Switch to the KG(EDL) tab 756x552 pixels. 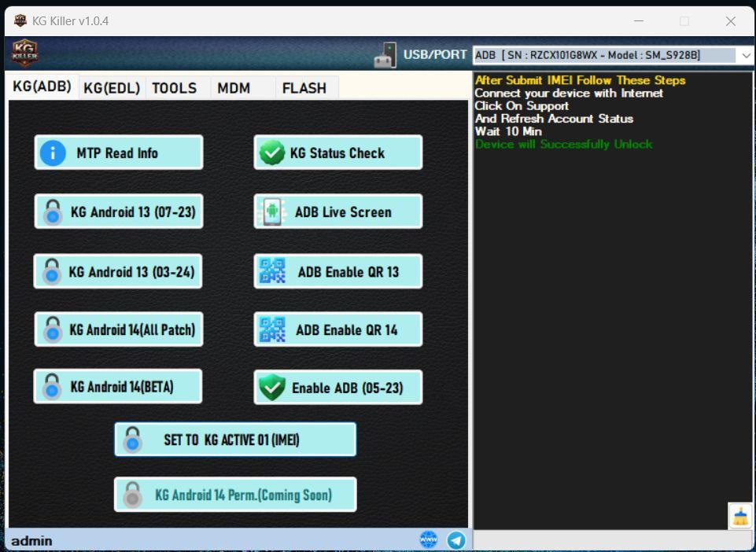[112, 88]
